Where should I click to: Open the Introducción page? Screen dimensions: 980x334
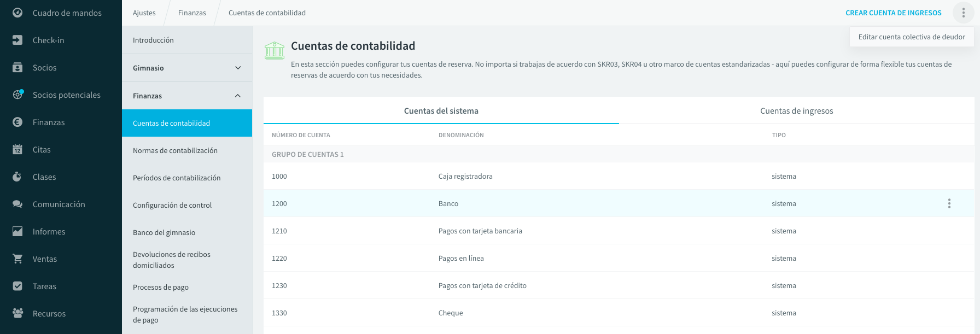coord(187,40)
